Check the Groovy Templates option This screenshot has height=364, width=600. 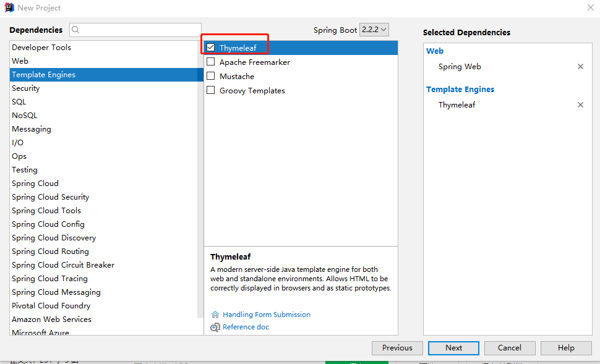(x=211, y=90)
